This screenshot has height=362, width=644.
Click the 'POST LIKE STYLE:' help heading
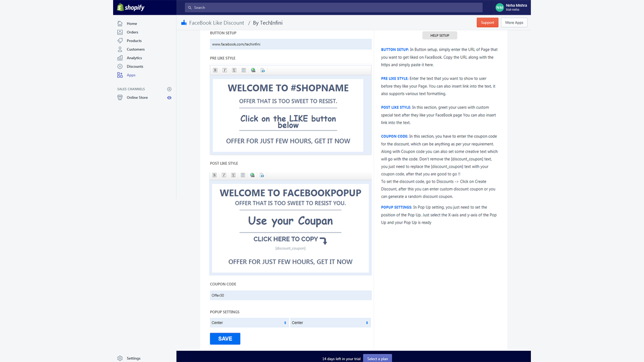(396, 108)
